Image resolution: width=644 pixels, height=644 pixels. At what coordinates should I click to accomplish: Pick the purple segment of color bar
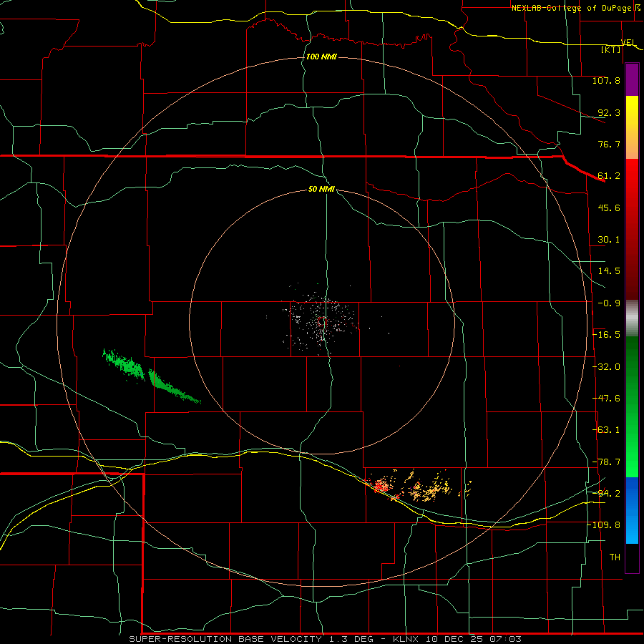click(x=632, y=80)
